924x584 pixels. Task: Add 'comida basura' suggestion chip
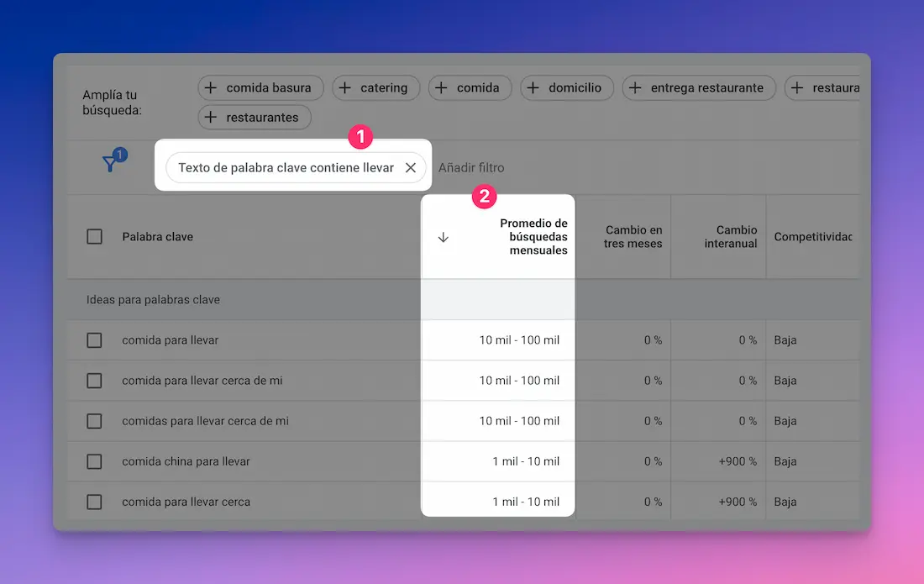(x=258, y=87)
